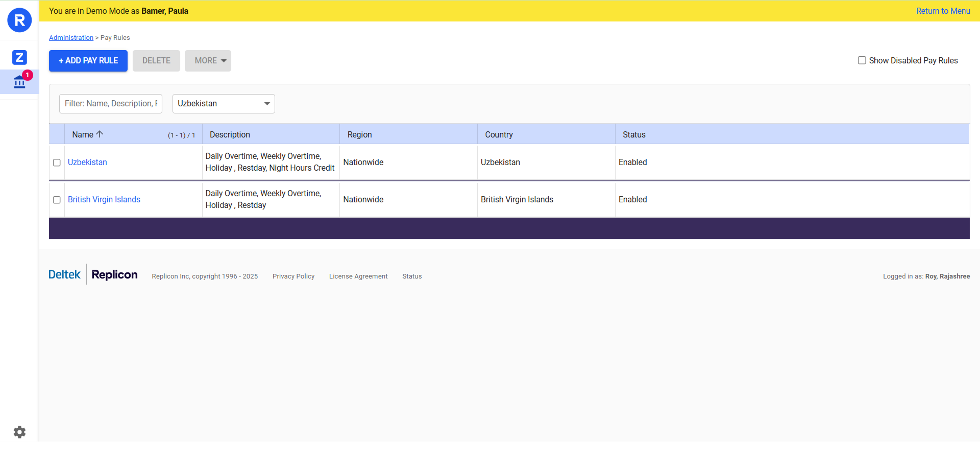The width and height of the screenshot is (980, 476).
Task: Select the Bamer, Paula demo user name
Action: tap(165, 11)
